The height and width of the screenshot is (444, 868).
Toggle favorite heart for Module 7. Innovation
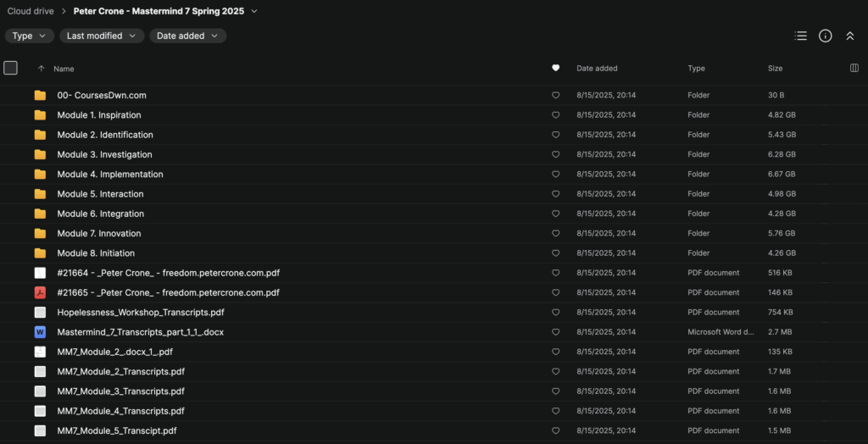click(x=555, y=234)
